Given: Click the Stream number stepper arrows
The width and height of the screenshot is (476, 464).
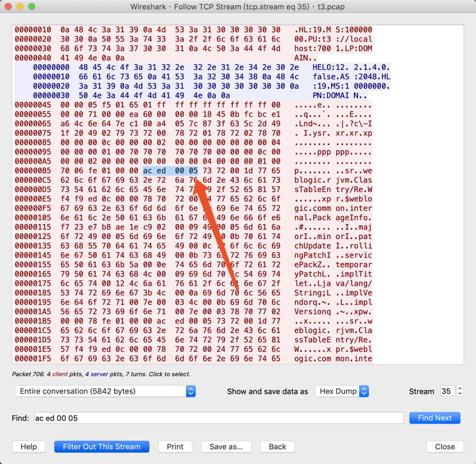Looking at the screenshot, I should coord(460,391).
